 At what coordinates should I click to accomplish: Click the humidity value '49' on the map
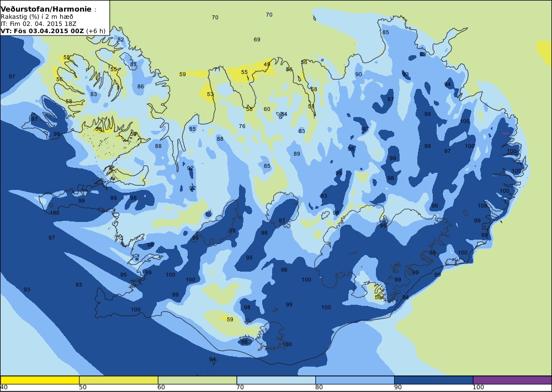click(x=267, y=65)
